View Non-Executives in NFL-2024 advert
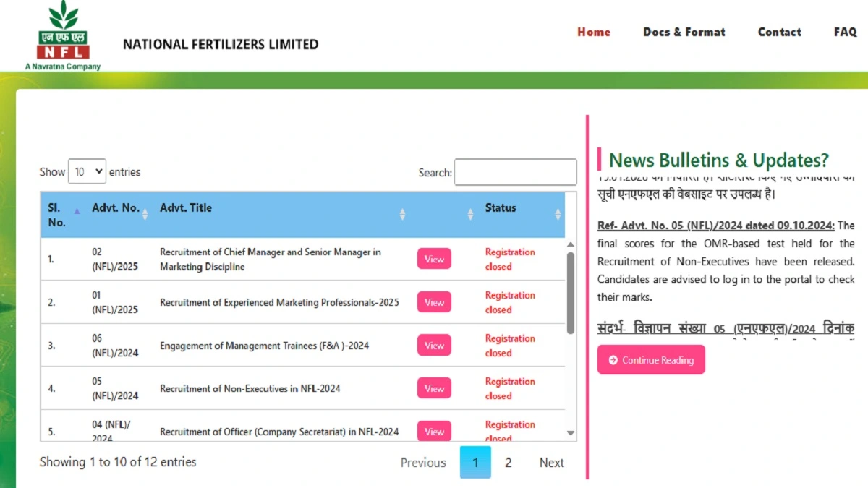The width and height of the screenshot is (868, 488). point(434,388)
